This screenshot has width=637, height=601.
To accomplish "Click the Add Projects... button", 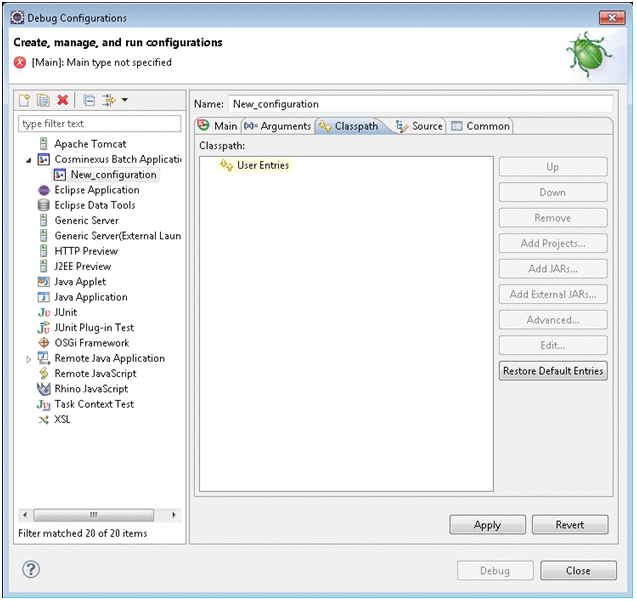I will (553, 243).
